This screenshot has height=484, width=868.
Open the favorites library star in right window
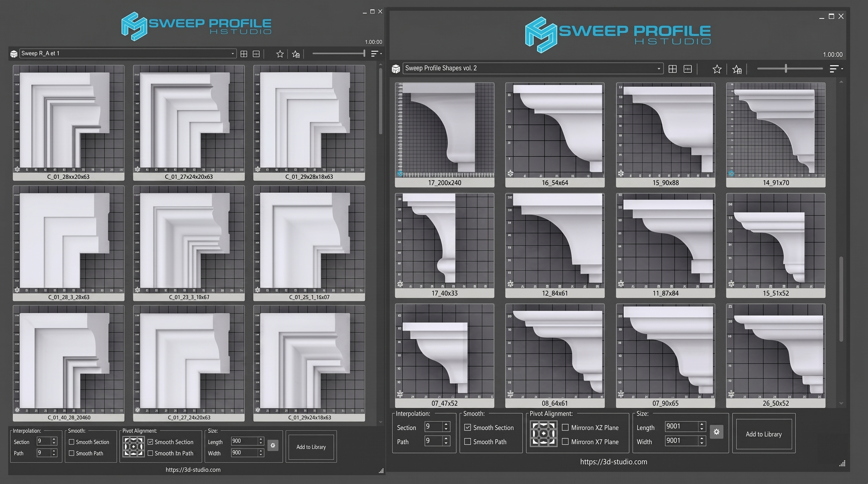(x=737, y=69)
